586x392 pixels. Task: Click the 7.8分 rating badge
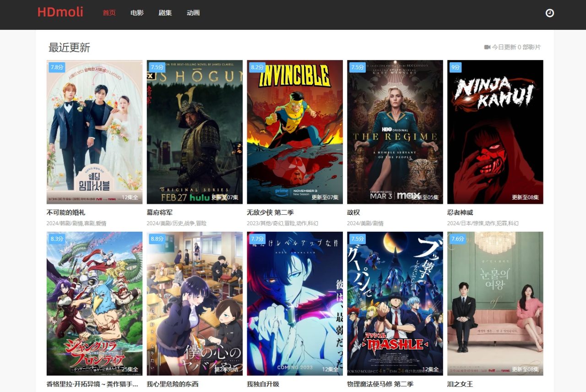point(57,67)
